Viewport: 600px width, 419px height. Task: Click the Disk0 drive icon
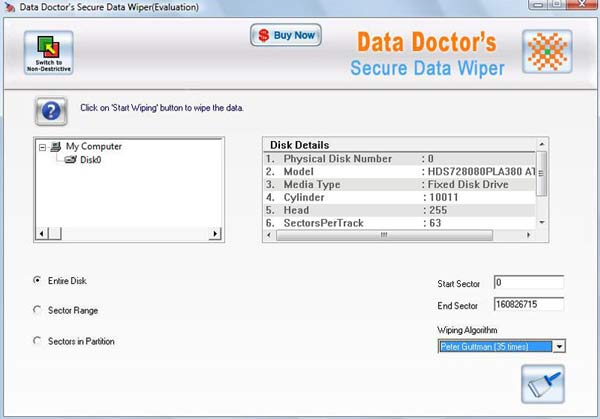(70, 160)
